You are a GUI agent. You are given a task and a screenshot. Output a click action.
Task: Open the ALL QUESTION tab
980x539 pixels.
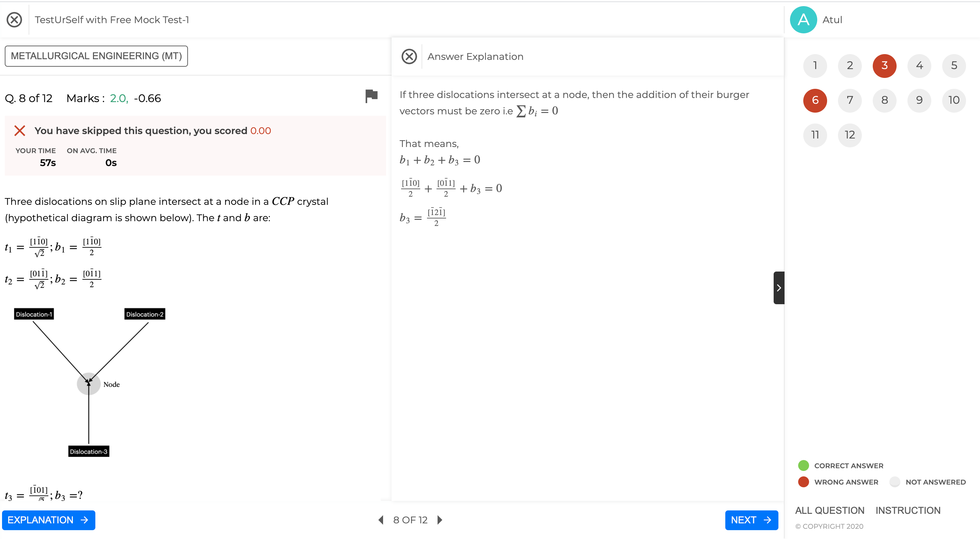point(829,510)
